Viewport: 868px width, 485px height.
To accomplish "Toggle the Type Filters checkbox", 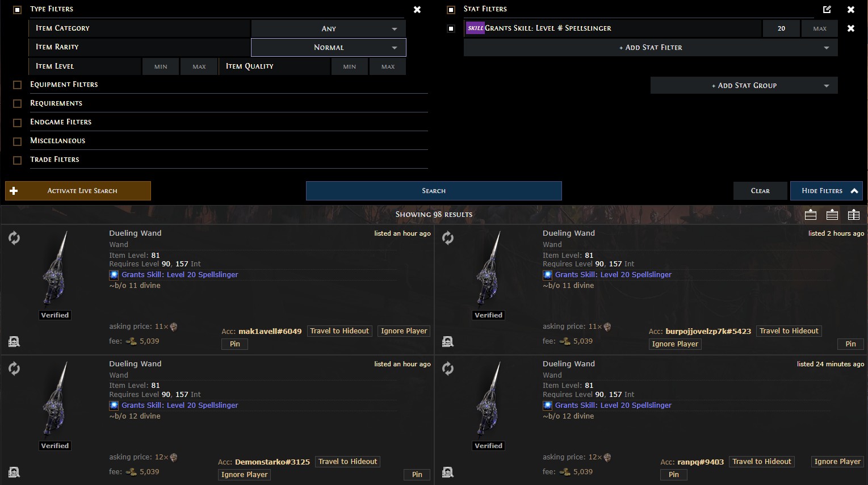I will tap(18, 10).
